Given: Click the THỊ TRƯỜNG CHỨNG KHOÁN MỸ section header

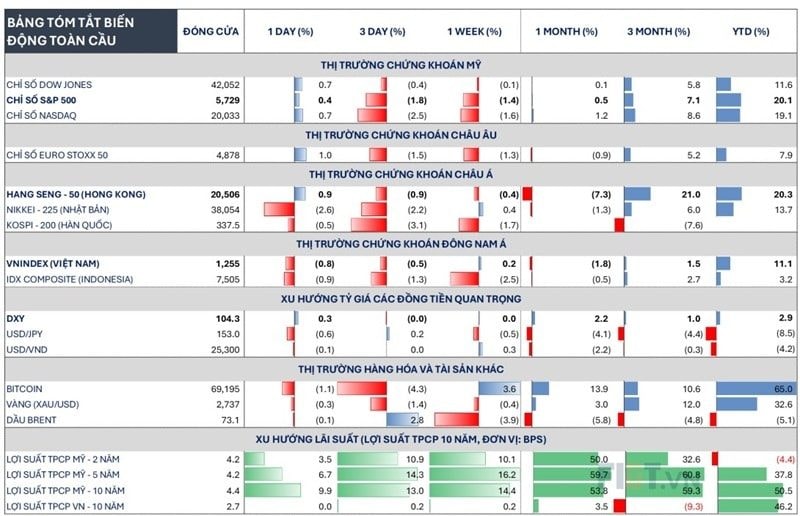Looking at the screenshot, I should point(401,65).
